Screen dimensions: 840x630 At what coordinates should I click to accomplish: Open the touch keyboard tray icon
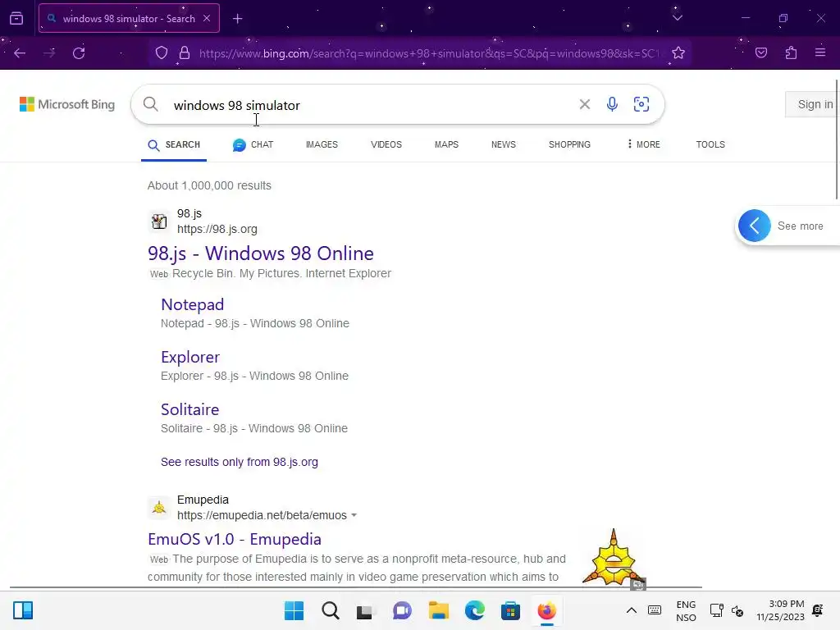655,610
